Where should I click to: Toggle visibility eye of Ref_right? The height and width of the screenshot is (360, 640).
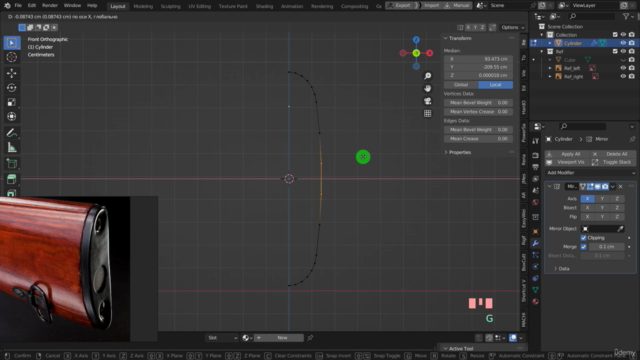[623, 76]
